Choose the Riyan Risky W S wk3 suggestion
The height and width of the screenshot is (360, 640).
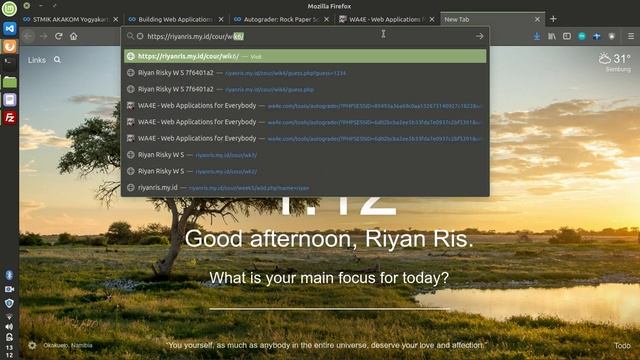[305, 155]
